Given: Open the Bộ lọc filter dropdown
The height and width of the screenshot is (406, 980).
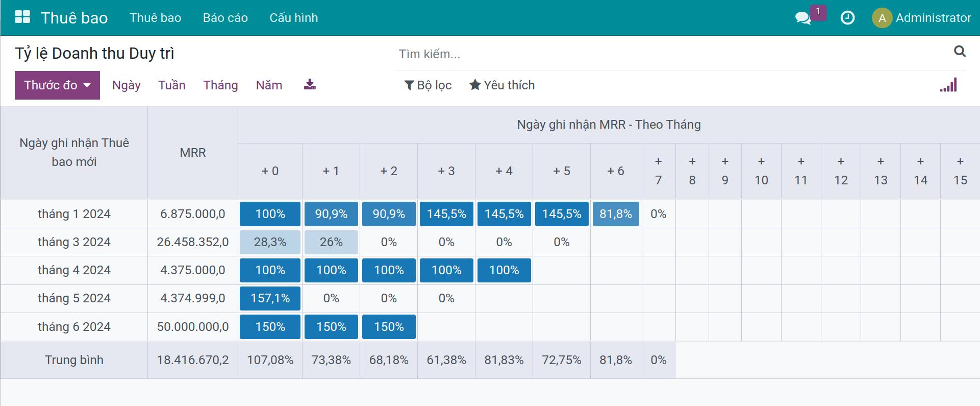Looking at the screenshot, I should 428,85.
